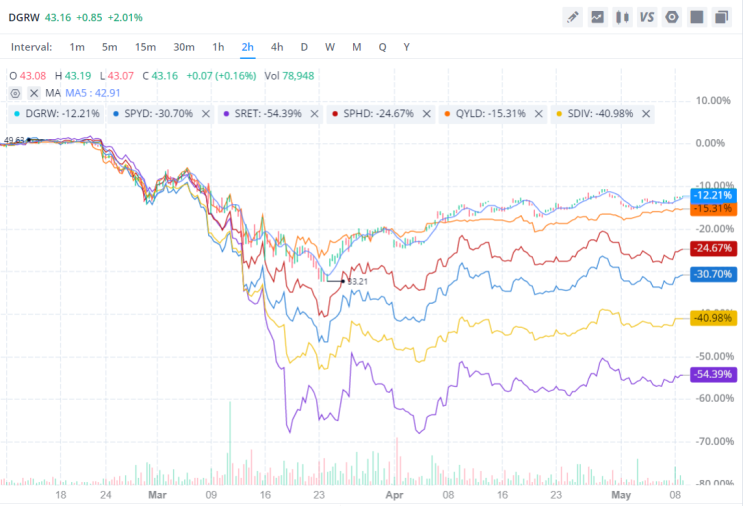The height and width of the screenshot is (506, 743).
Task: Click the purple -54.39% price tag
Action: (x=713, y=374)
